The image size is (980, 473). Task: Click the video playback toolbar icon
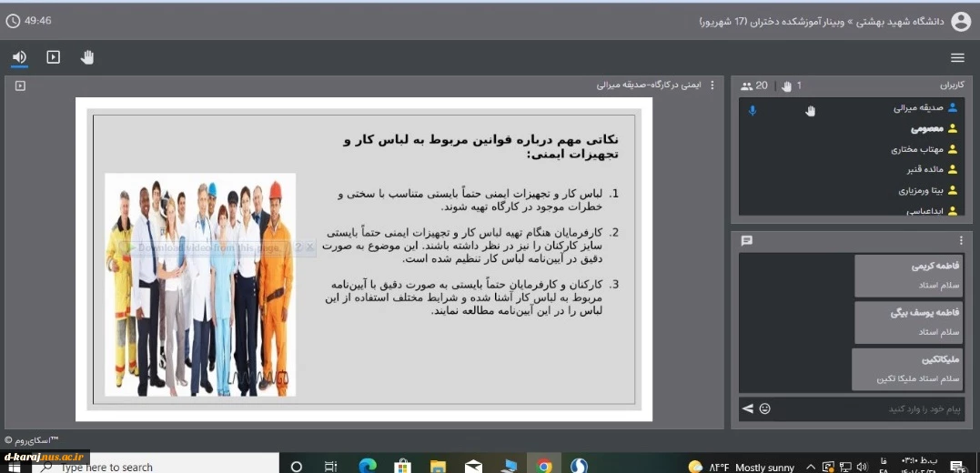tap(54, 57)
